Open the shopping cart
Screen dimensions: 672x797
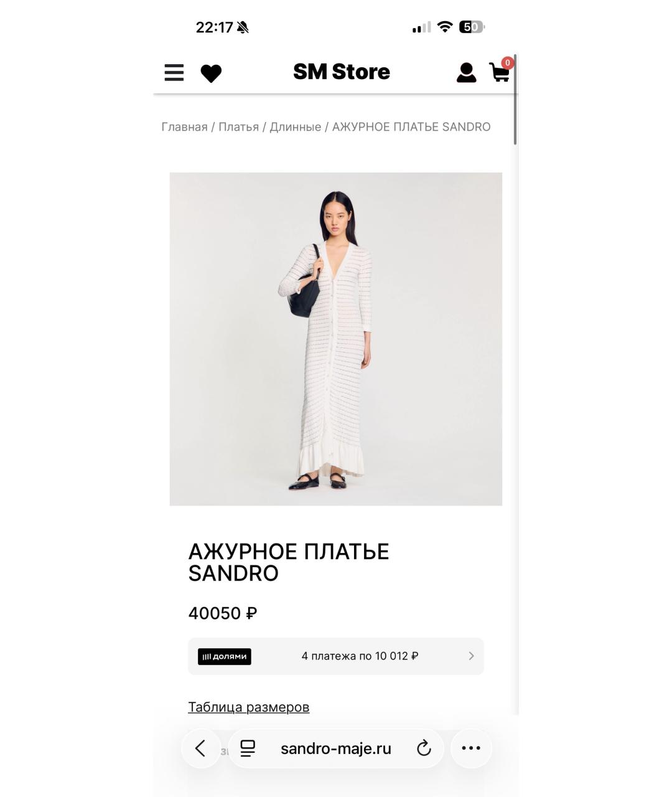point(499,72)
